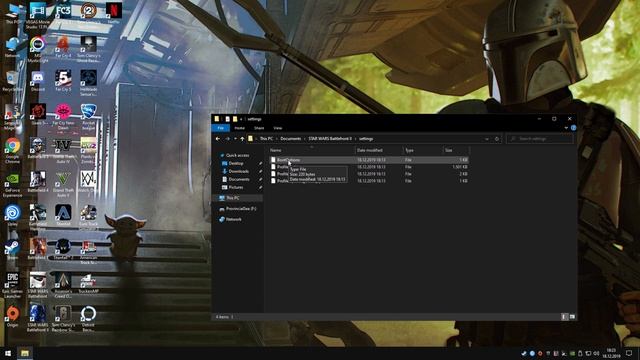Select the Grand Theft Auto V shortcut
The height and width of the screenshot is (360, 640).
tap(63, 184)
